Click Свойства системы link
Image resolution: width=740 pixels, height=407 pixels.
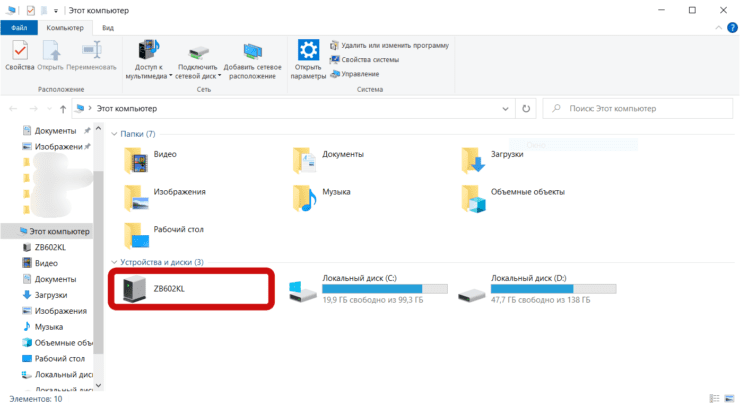(x=364, y=59)
